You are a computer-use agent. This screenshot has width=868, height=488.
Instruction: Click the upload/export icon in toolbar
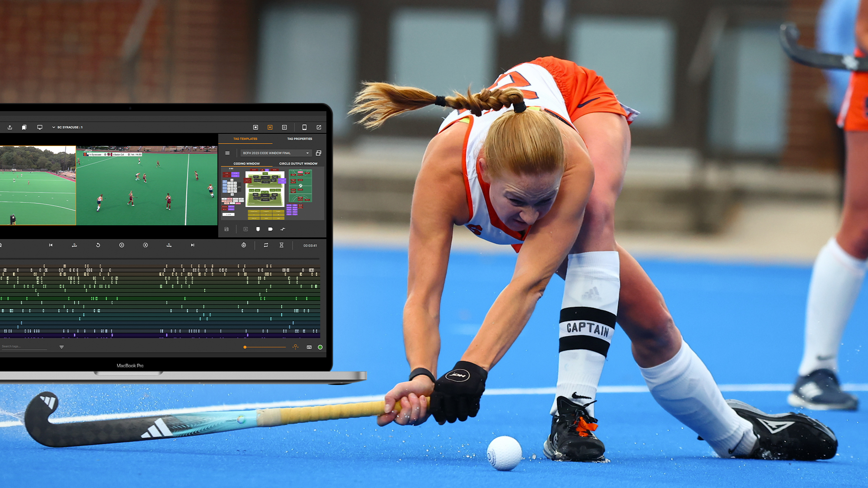click(x=11, y=127)
